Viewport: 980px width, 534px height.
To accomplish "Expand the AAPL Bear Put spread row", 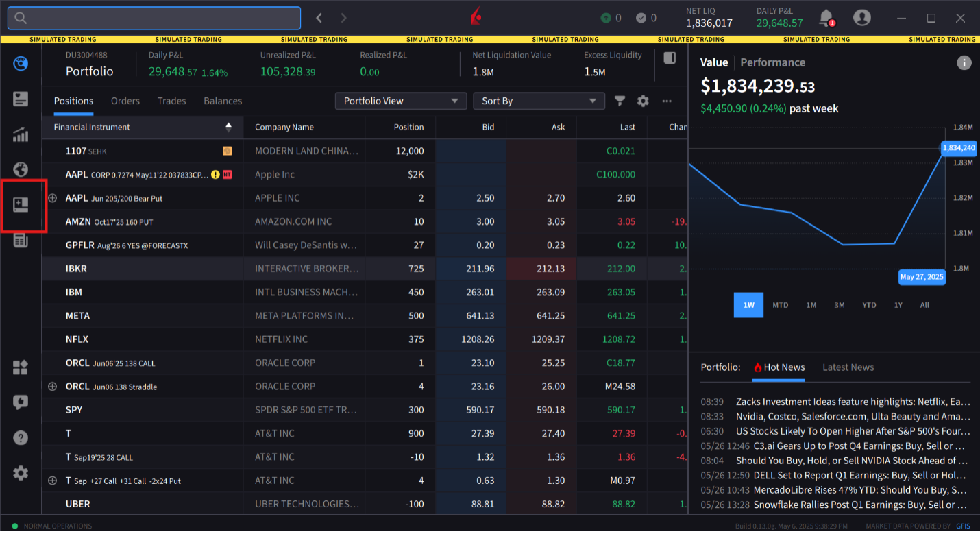I will 52,198.
